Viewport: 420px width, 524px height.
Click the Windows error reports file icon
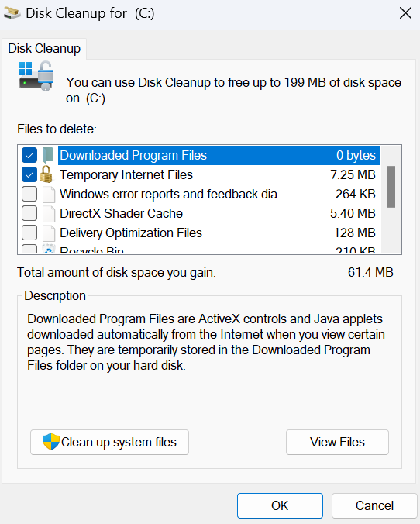49,194
